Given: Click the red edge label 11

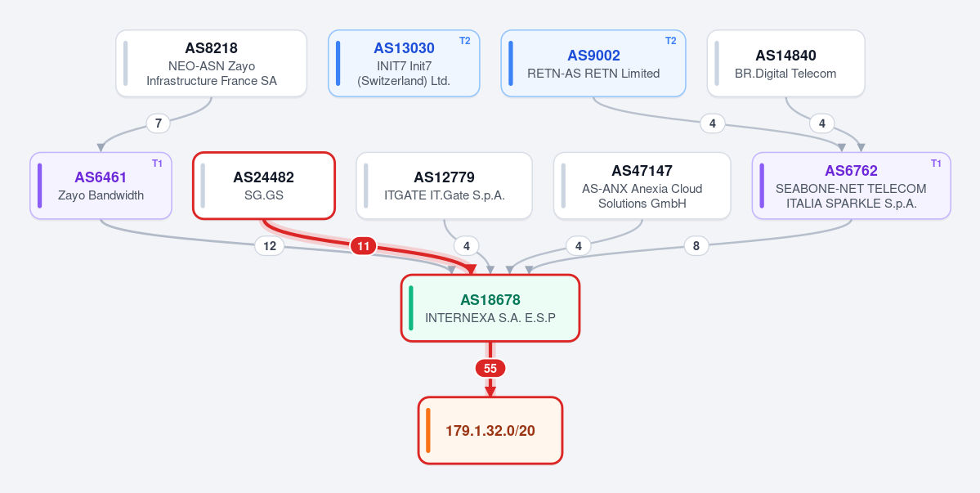Looking at the screenshot, I should (363, 246).
